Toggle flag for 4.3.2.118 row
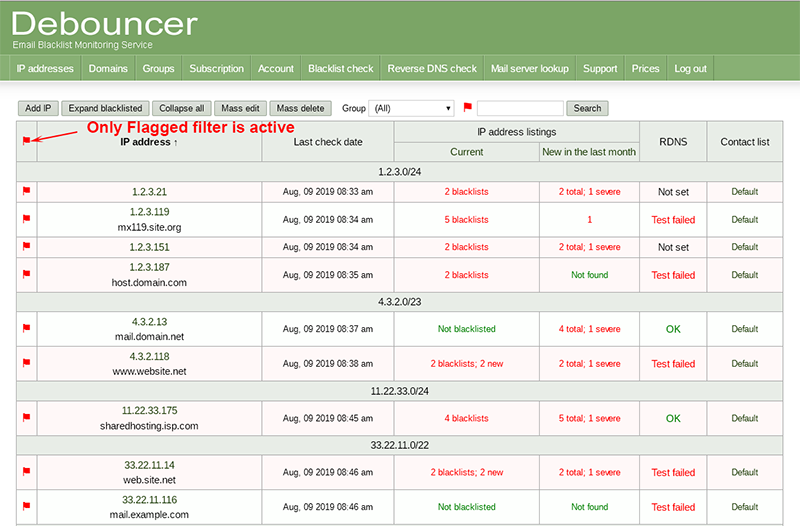Screen dimensions: 800x526 [27, 363]
